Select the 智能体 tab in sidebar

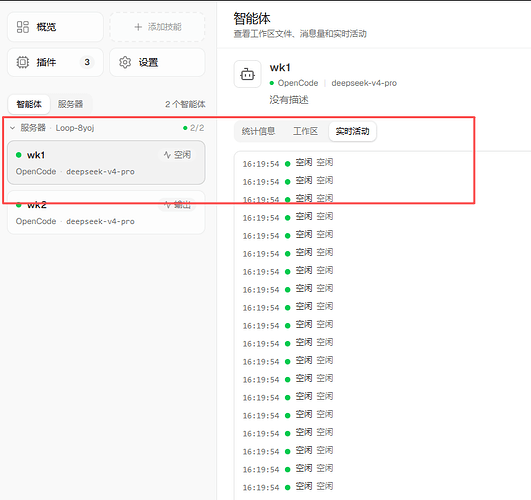(x=29, y=104)
